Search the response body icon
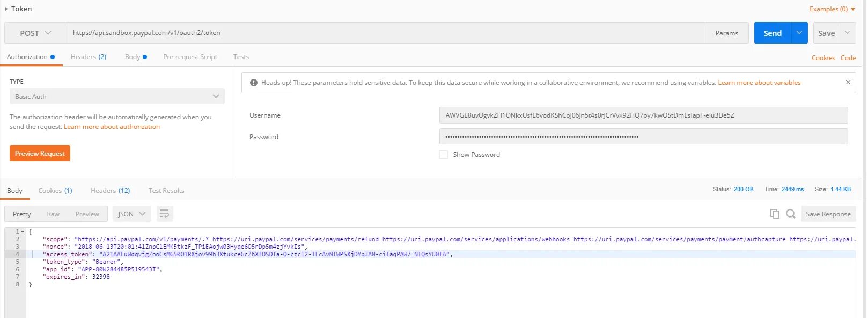The height and width of the screenshot is (318, 868). pyautogui.click(x=791, y=214)
